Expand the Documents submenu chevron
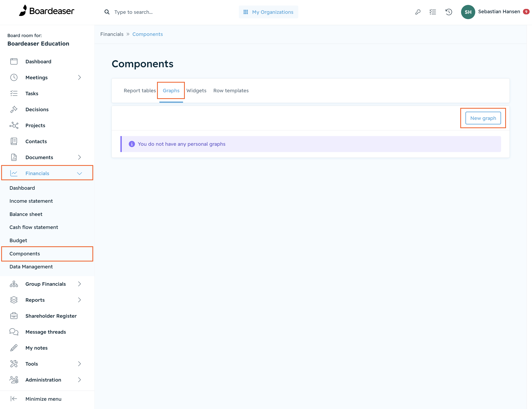The image size is (532, 409). [x=79, y=157]
